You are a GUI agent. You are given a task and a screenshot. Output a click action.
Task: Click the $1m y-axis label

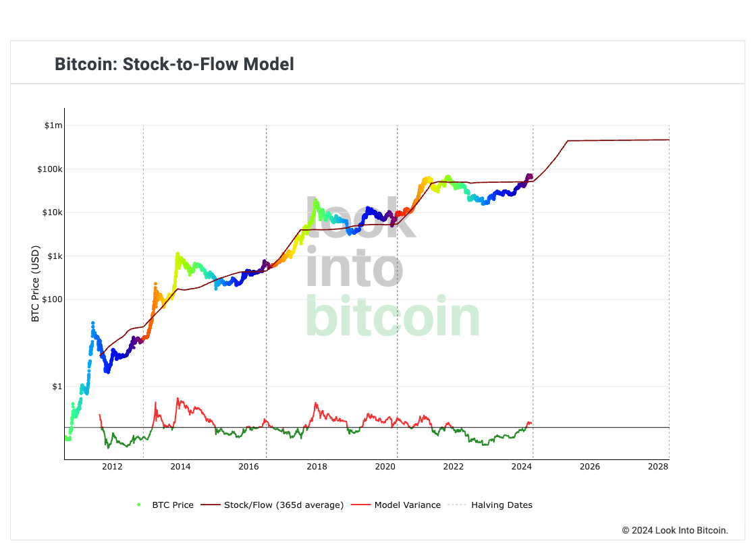[x=53, y=125]
